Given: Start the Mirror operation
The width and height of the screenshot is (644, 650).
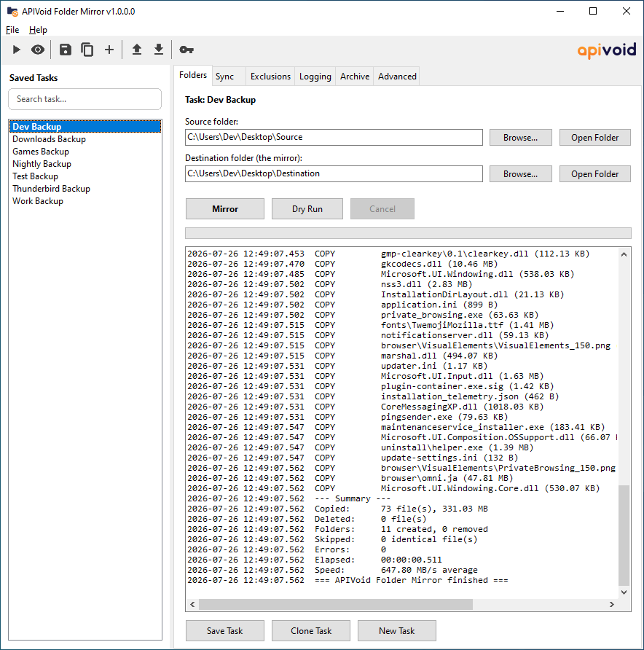Looking at the screenshot, I should 225,209.
